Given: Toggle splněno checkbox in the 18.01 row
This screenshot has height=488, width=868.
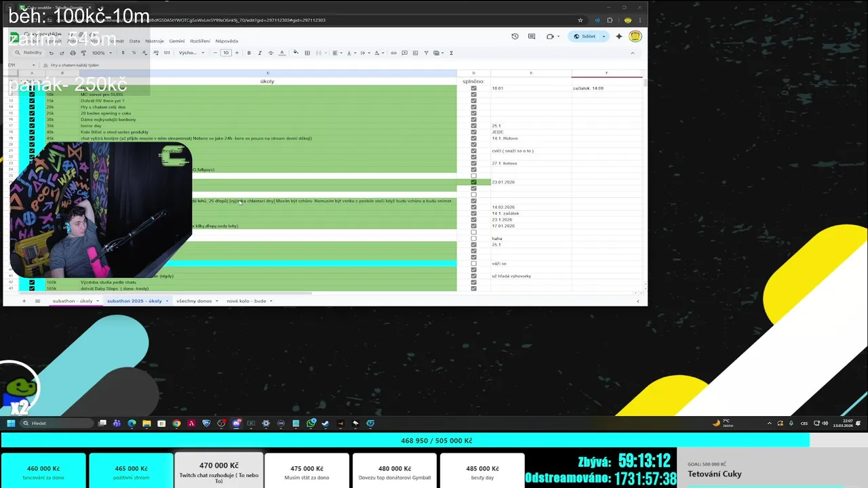Looking at the screenshot, I should pos(473,88).
